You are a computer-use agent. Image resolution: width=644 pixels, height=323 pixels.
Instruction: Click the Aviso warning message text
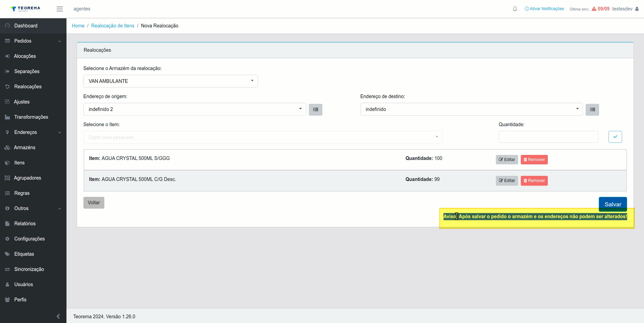[x=535, y=217]
